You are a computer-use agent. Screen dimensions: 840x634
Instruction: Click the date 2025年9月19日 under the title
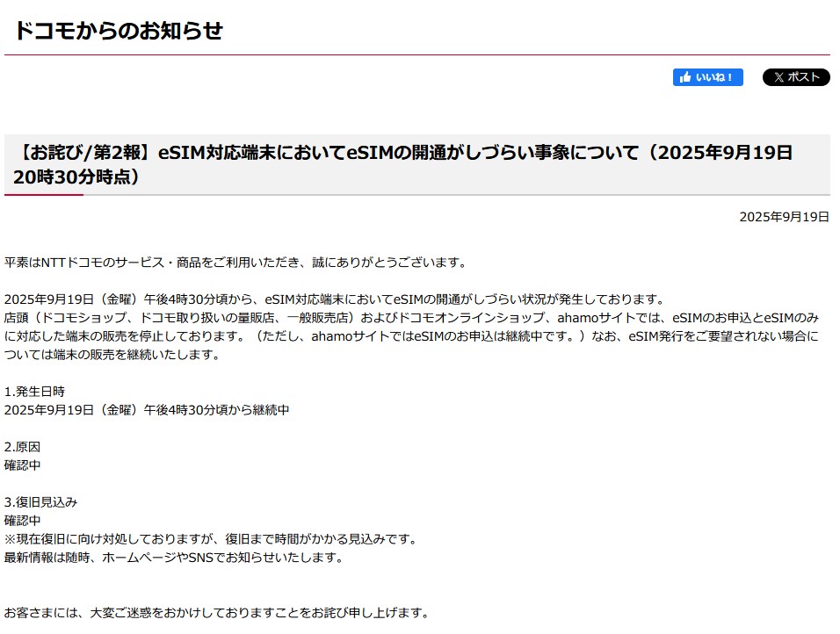click(785, 217)
